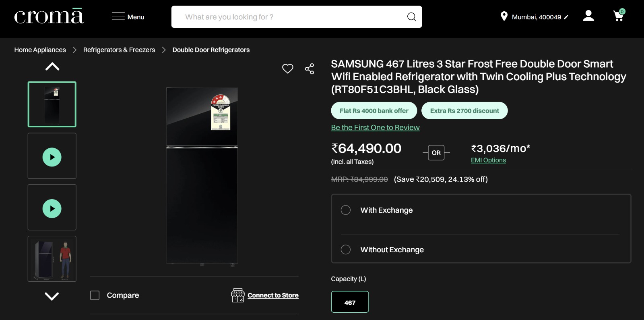Go to Refrigerators & Freezers breadcrumb
This screenshot has height=320, width=644.
(119, 50)
